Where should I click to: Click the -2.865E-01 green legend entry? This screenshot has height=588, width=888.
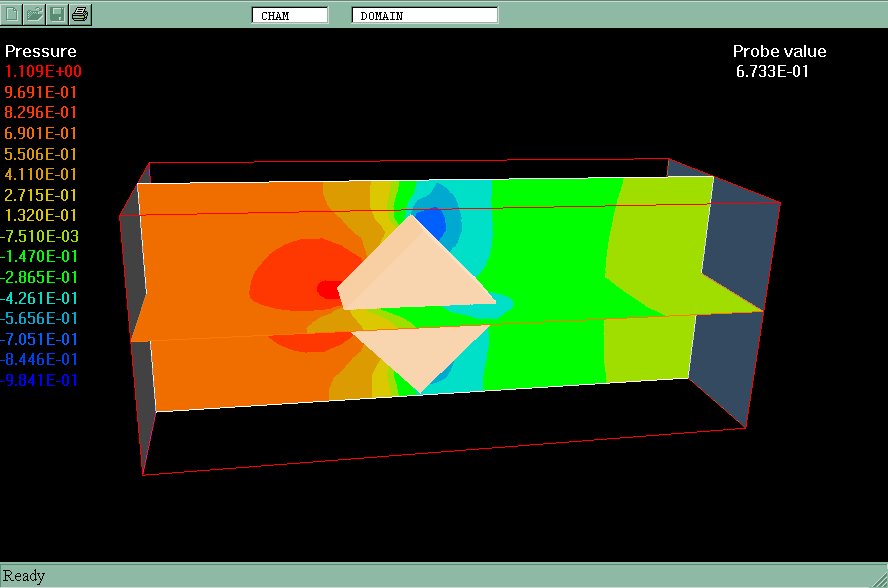(x=41, y=277)
